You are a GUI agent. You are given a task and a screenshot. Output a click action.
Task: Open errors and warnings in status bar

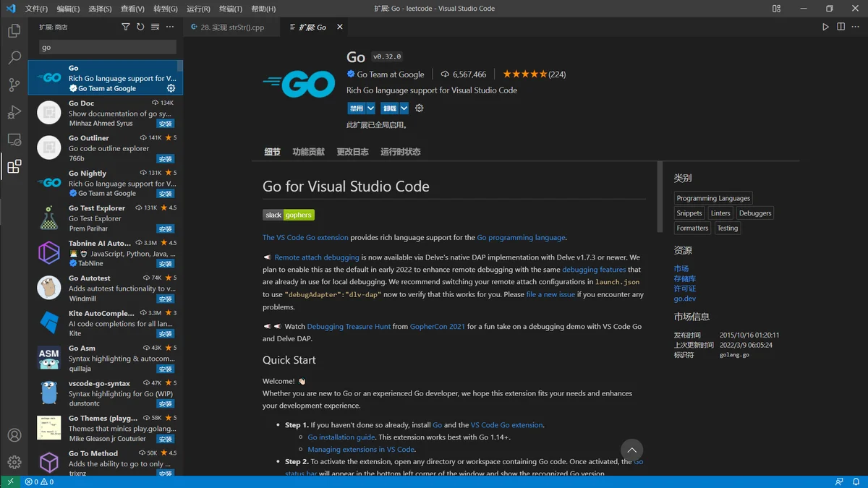[x=39, y=481]
